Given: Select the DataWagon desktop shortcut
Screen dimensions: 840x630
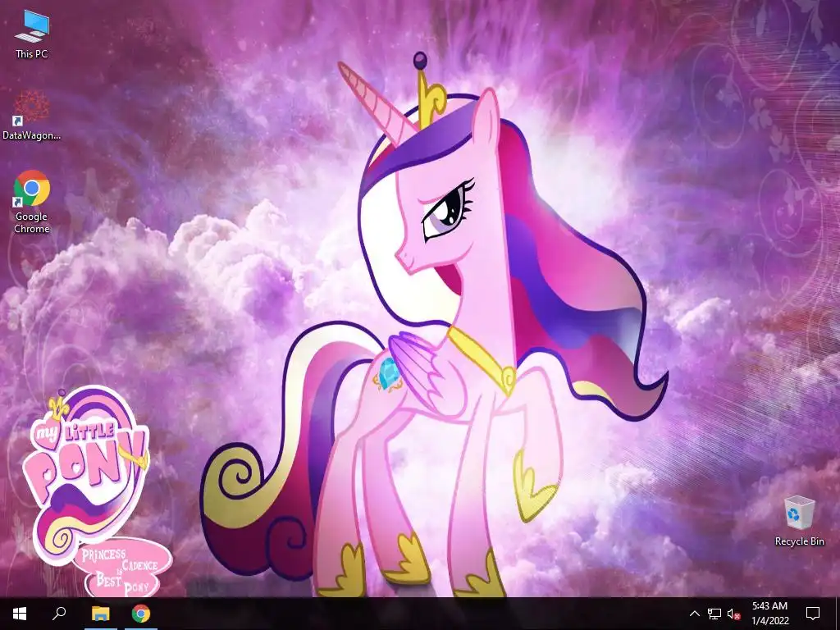Looking at the screenshot, I should [x=32, y=115].
